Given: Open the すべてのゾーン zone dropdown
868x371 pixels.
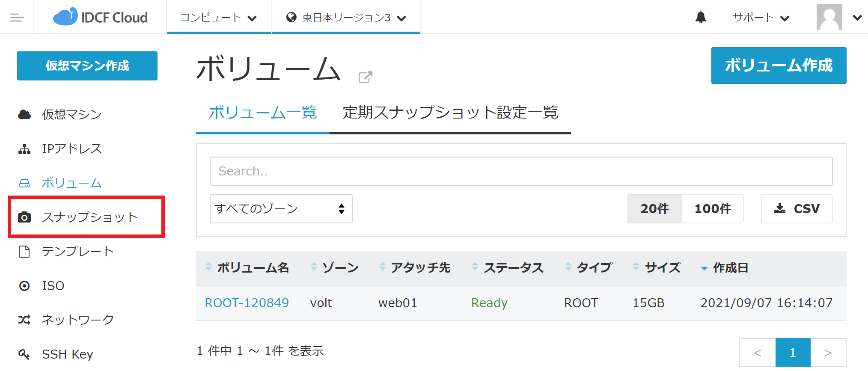Looking at the screenshot, I should pyautogui.click(x=281, y=209).
